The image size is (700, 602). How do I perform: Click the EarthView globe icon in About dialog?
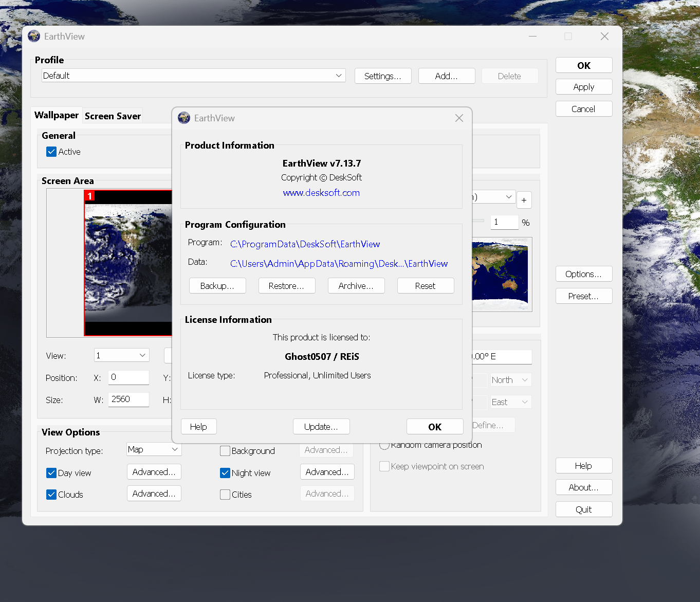[x=184, y=118]
